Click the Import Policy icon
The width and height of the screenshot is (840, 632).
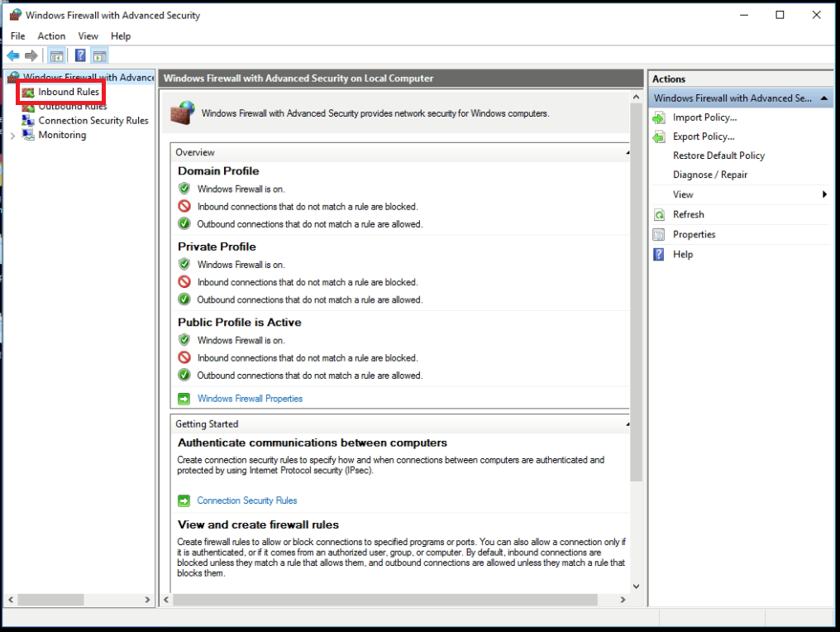(x=659, y=117)
